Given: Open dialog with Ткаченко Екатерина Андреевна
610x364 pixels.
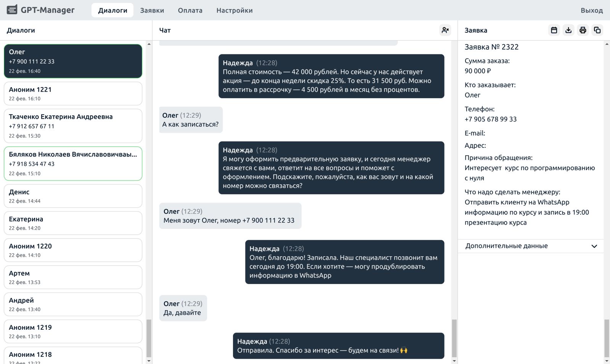Looking at the screenshot, I should [x=73, y=126].
